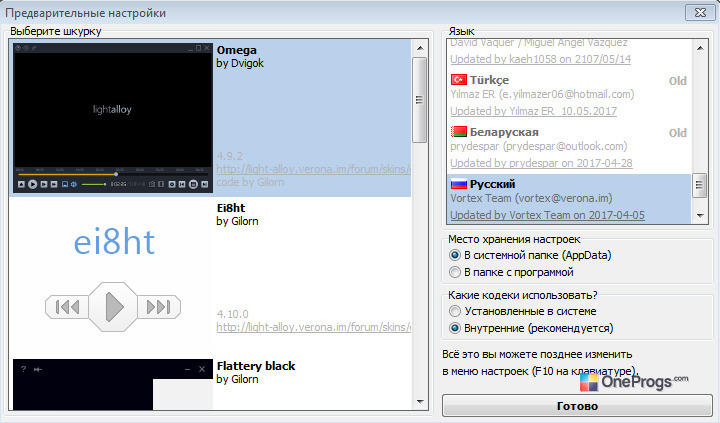This screenshot has height=423, width=720.
Task: Close the Предварительные настройки dialog
Action: (700, 12)
